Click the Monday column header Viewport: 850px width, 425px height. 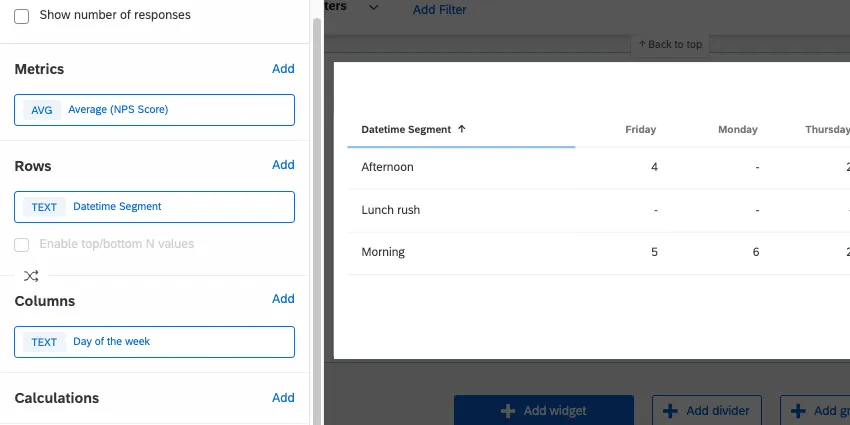click(x=737, y=130)
